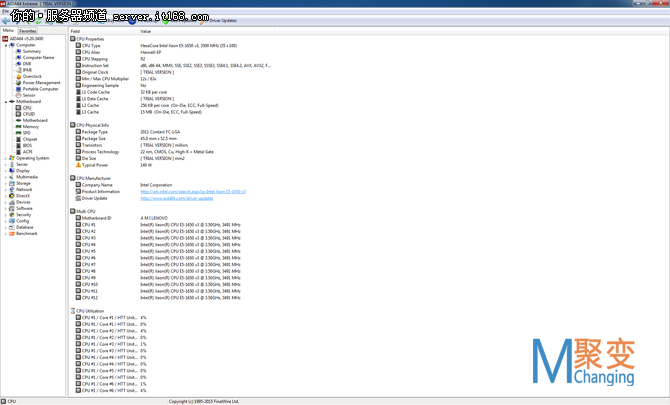Select the Devices category icon
This screenshot has height=405, width=670.
[x=12, y=202]
